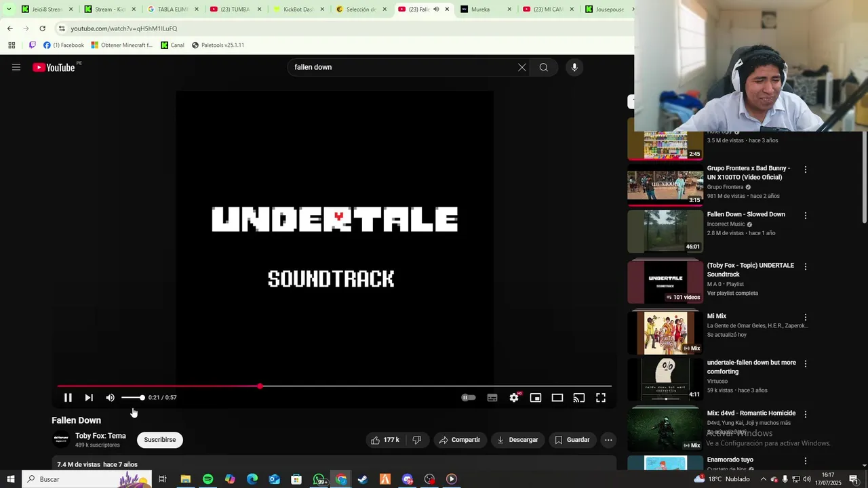Open Fallen Down - Slowed Down title
Viewport: 868px width, 488px height.
click(x=746, y=214)
